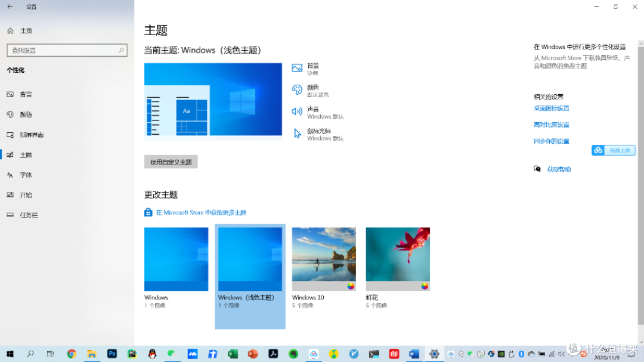Click the back arrow in Settings
This screenshot has height=362, width=644.
tap(10, 7)
